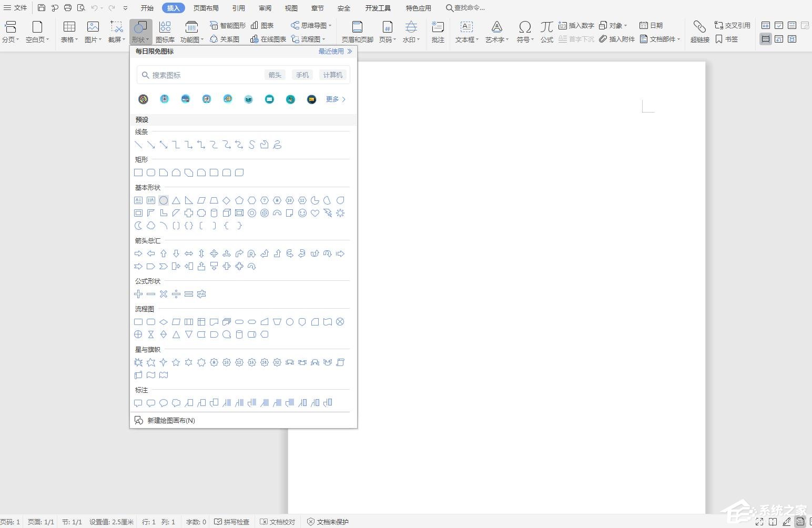Click the formula (公式) pi icon
This screenshot has width=812, height=528.
(x=547, y=31)
